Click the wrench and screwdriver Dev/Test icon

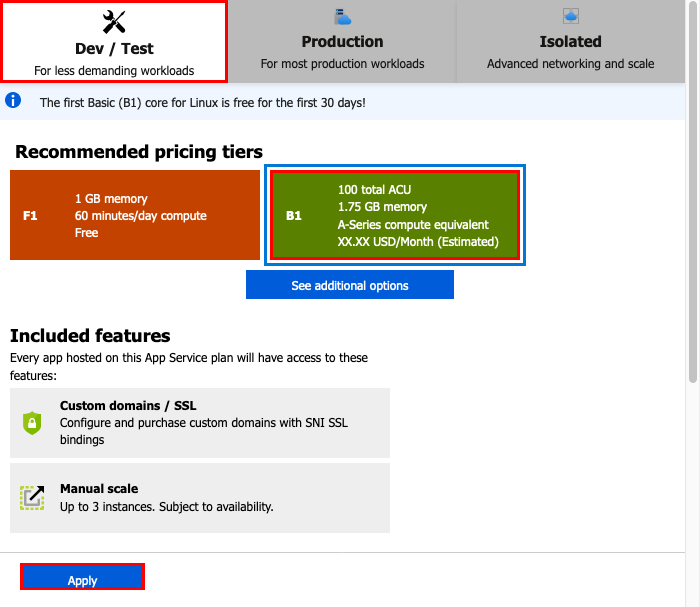(x=114, y=22)
